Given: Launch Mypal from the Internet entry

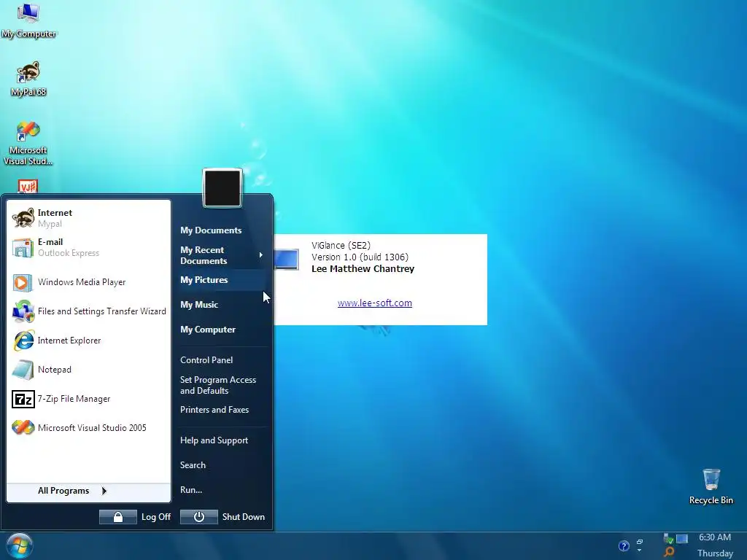Looking at the screenshot, I should tap(88, 218).
